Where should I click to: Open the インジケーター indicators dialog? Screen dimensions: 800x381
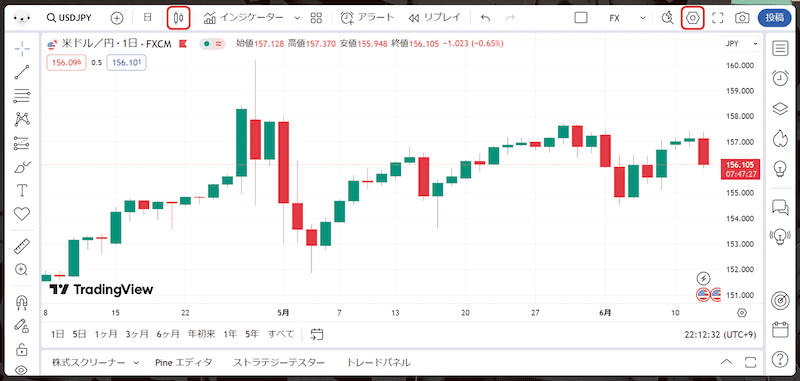coord(243,18)
